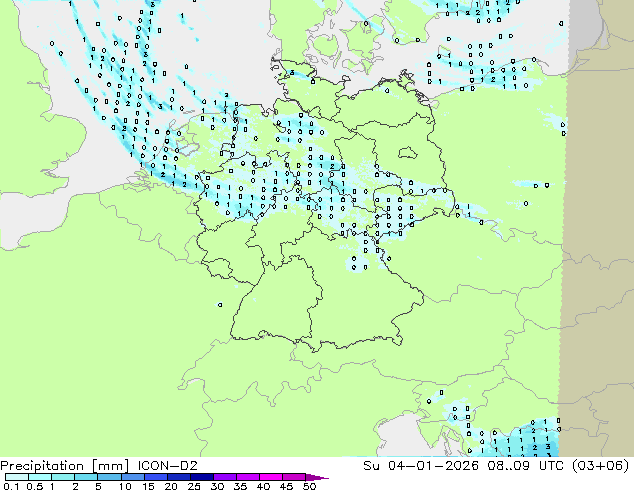Click the date 'Su 04-01-2026'
The image size is (634, 490).
pos(421,466)
